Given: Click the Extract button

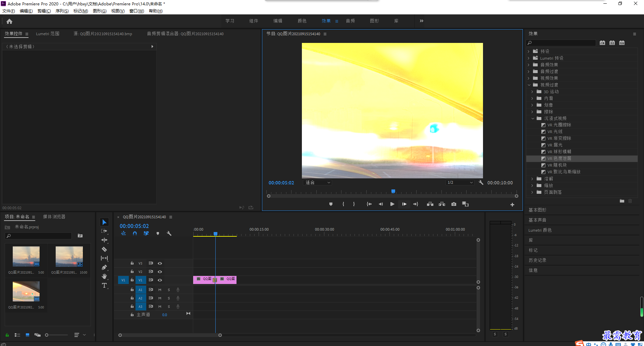Looking at the screenshot, I should [x=442, y=204].
